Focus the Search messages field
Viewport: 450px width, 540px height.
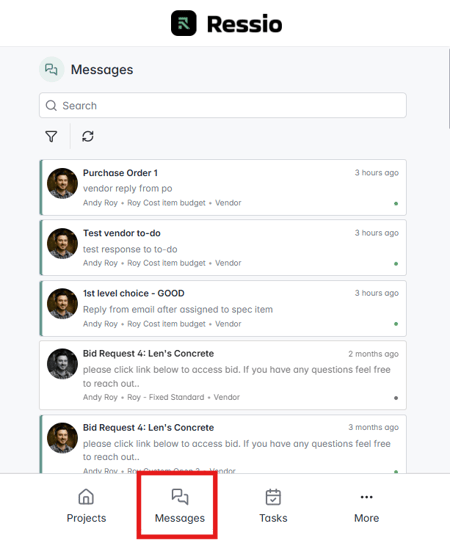223,105
